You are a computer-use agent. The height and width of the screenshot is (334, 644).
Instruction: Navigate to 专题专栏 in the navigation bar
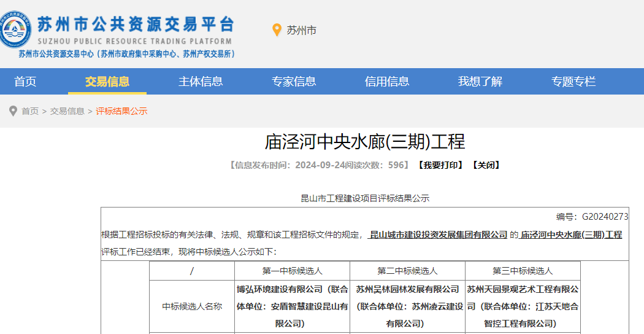pyautogui.click(x=573, y=82)
